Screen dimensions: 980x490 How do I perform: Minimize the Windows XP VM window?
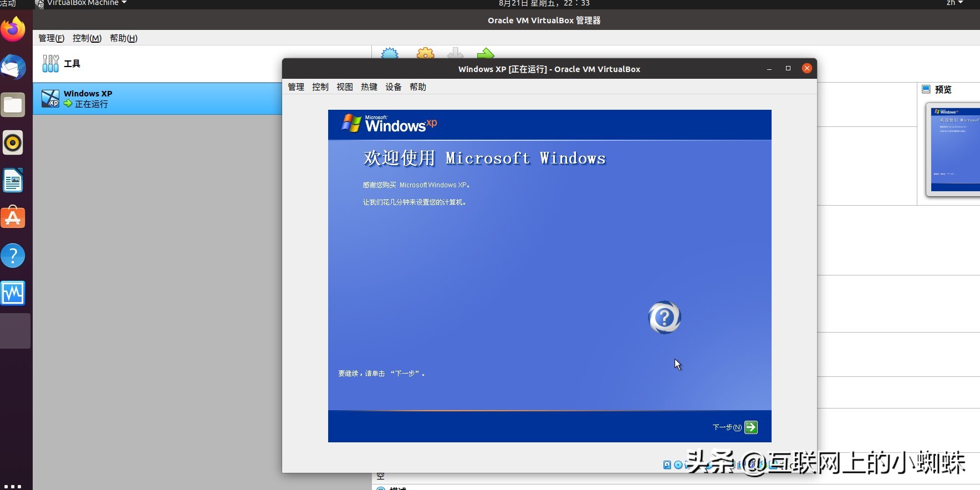pos(769,69)
